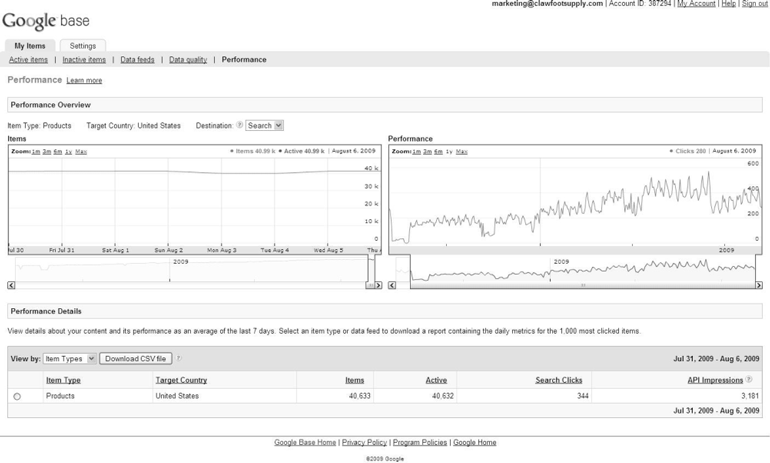Open the View by Item Types dropdown

coord(69,358)
